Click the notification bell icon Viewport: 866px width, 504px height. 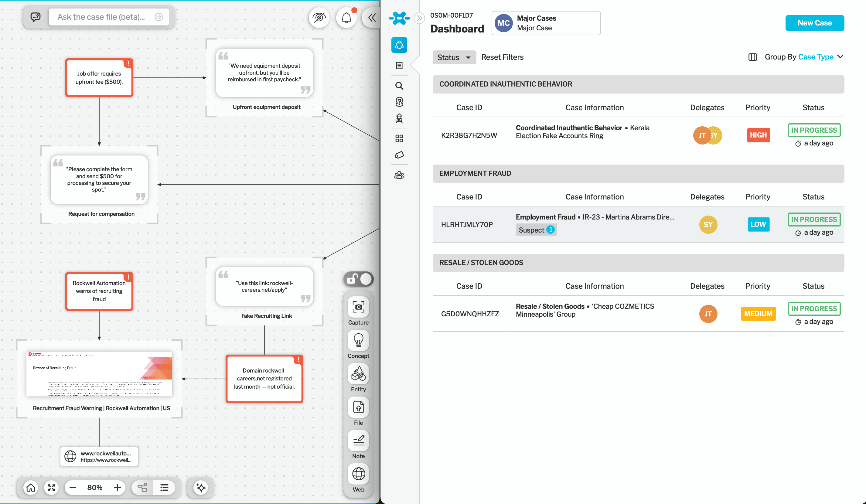click(x=346, y=18)
